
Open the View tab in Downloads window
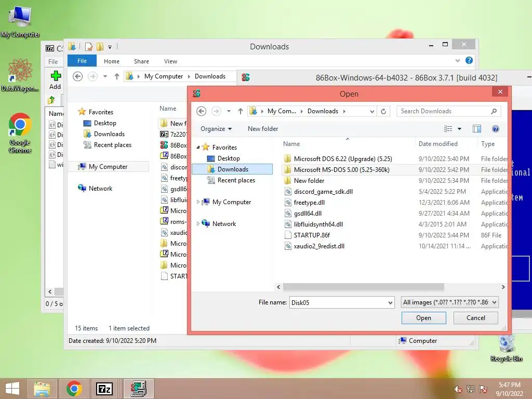tap(170, 61)
